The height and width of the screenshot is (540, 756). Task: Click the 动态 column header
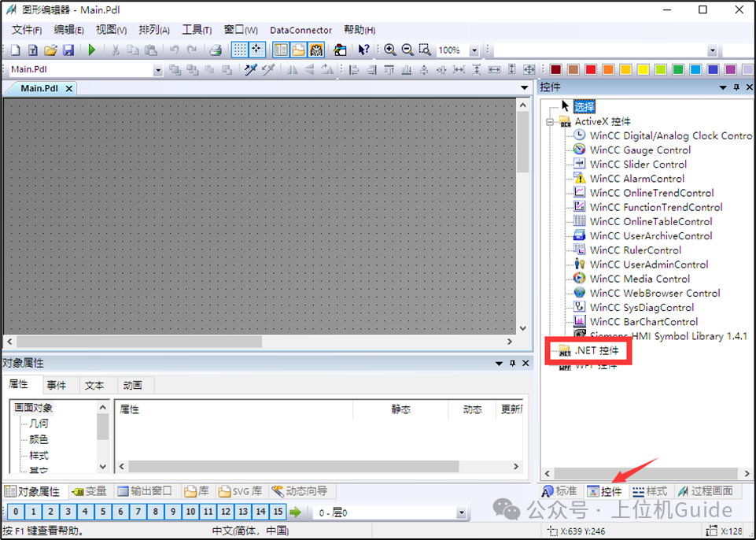(473, 409)
